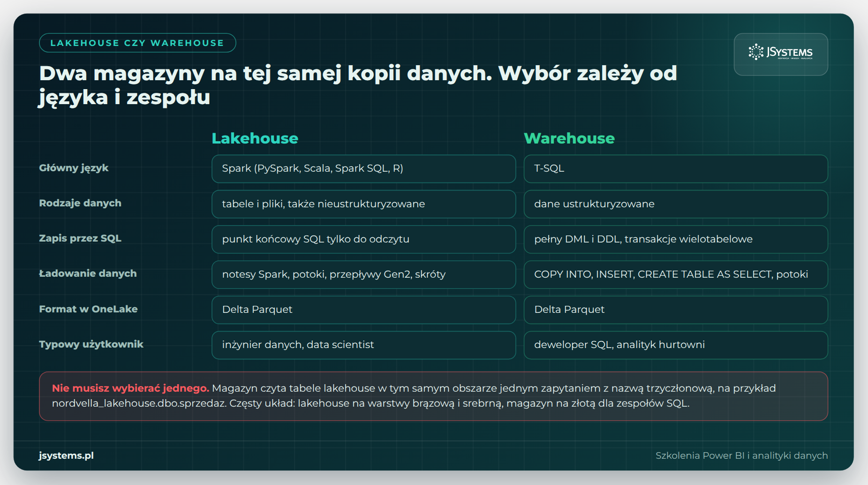Click the 'LAKEHOUSE CZY WAREHOUSE' pill label
This screenshot has height=485, width=868.
click(x=137, y=43)
